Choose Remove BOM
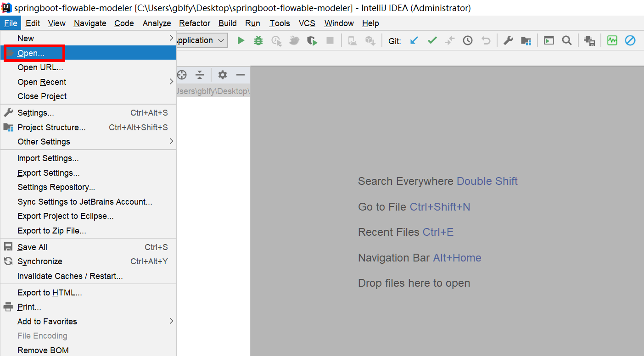This screenshot has width=644, height=356. (x=88, y=350)
